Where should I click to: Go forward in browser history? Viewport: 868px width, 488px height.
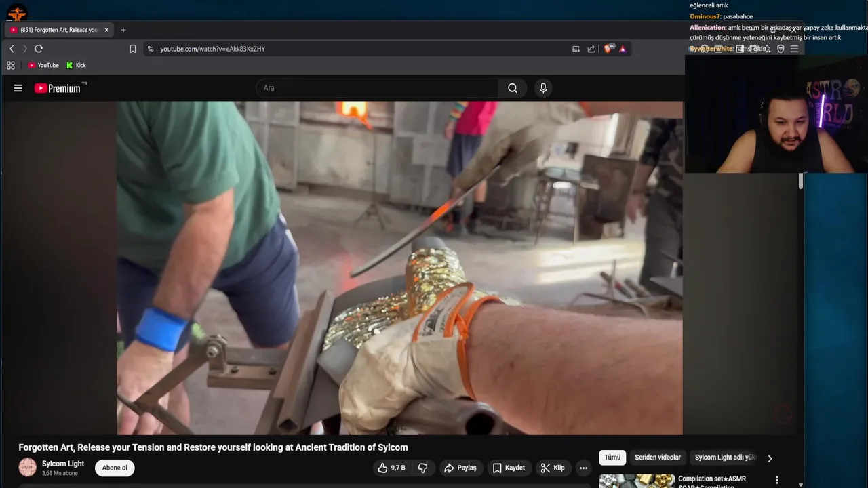pyautogui.click(x=25, y=49)
